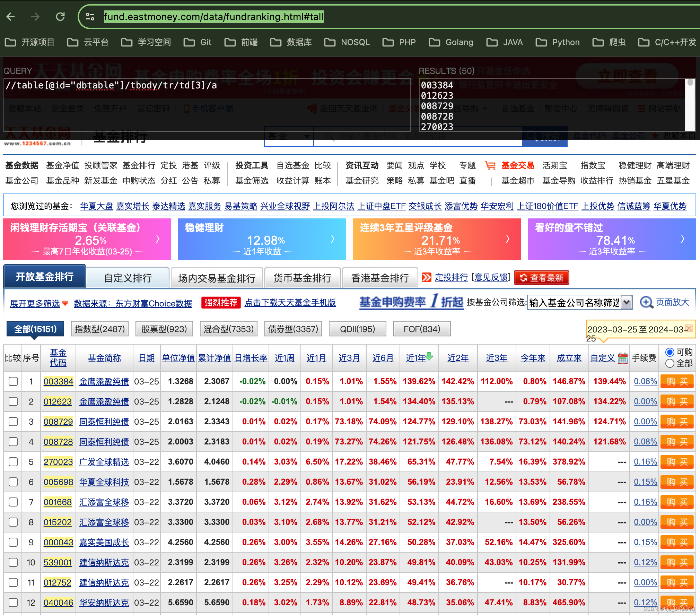Filter by 混合型(7353) category
Screen dimensions: 700x615
(x=229, y=329)
